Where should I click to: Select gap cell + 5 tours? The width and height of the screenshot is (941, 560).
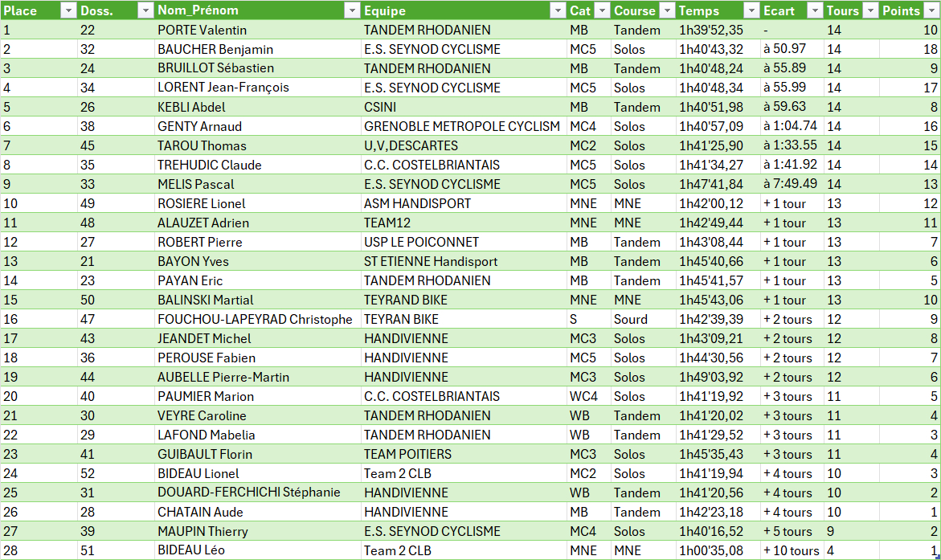[x=792, y=531]
